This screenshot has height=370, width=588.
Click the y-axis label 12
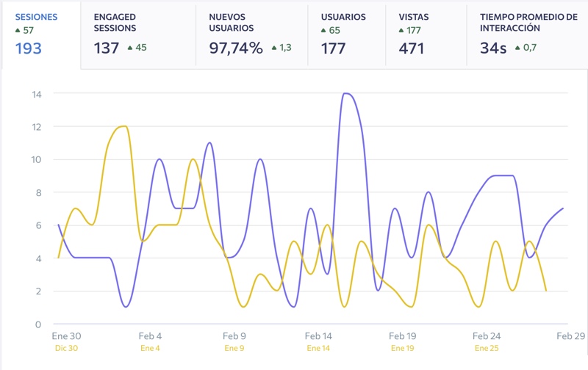click(x=37, y=127)
